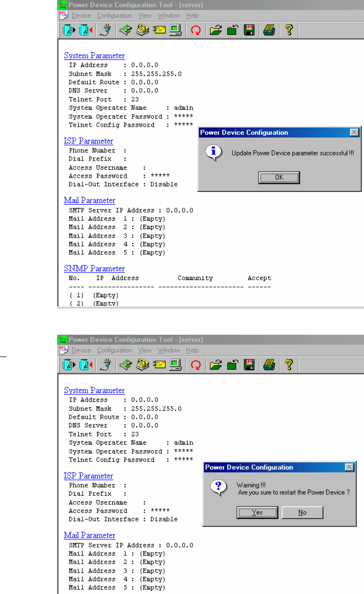Select 'Community' column header in SNMP table
This screenshot has width=364, height=594.
[x=195, y=278]
